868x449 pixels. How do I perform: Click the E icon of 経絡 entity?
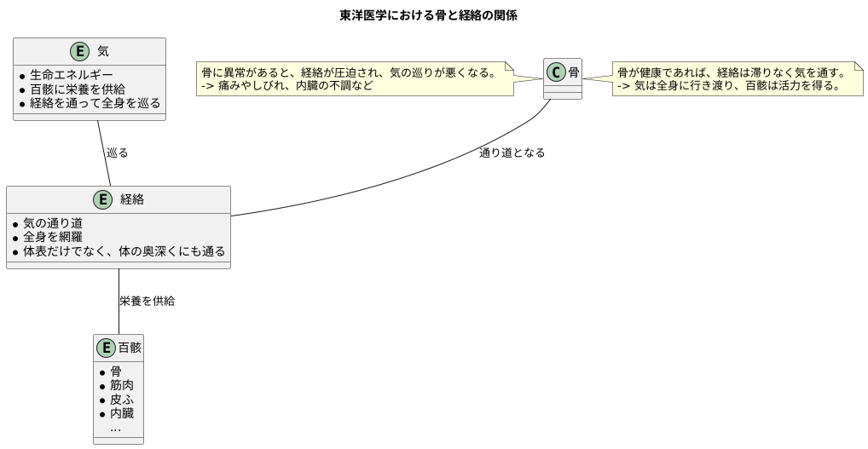tap(102, 199)
